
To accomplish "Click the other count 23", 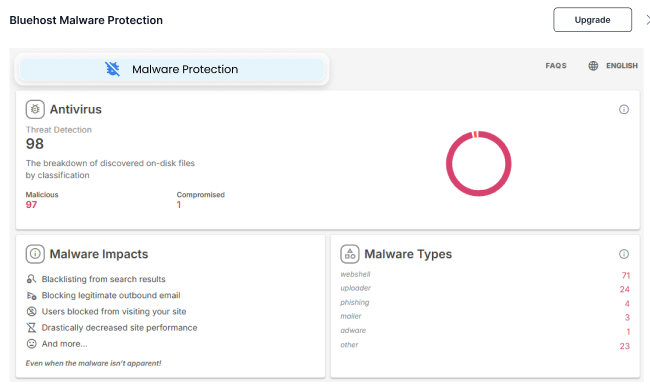I will pyautogui.click(x=624, y=346).
